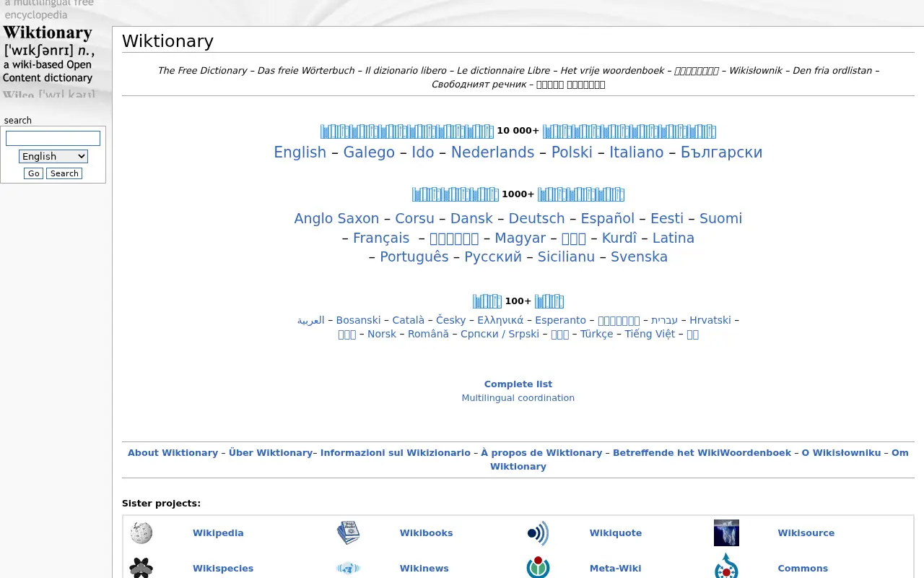Open the Bosanski language link

(359, 320)
